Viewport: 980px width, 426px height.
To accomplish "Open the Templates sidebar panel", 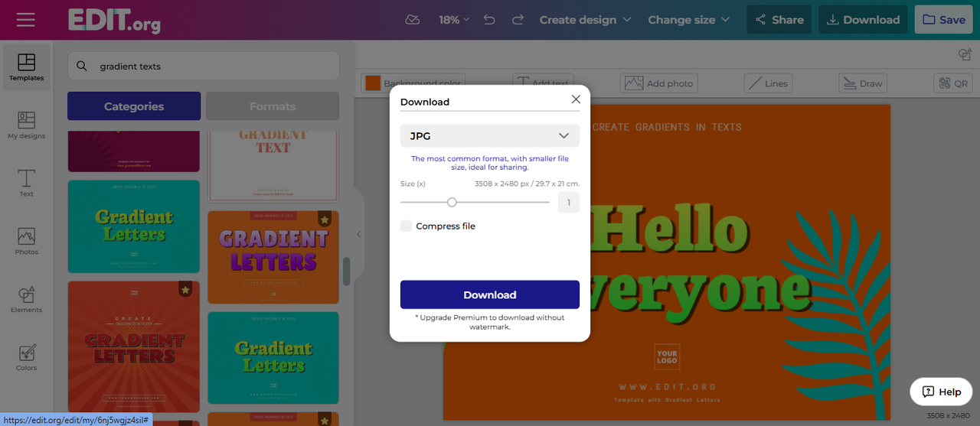I will [x=26, y=67].
